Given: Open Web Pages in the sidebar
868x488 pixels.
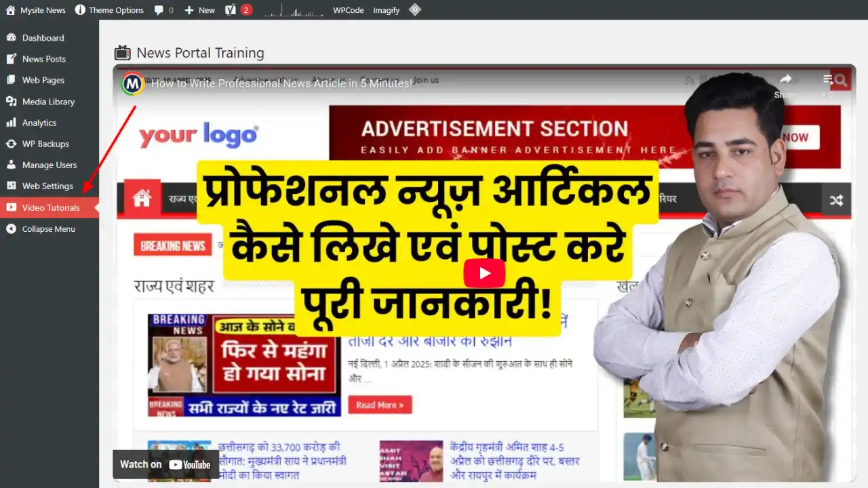Looking at the screenshot, I should [50, 80].
